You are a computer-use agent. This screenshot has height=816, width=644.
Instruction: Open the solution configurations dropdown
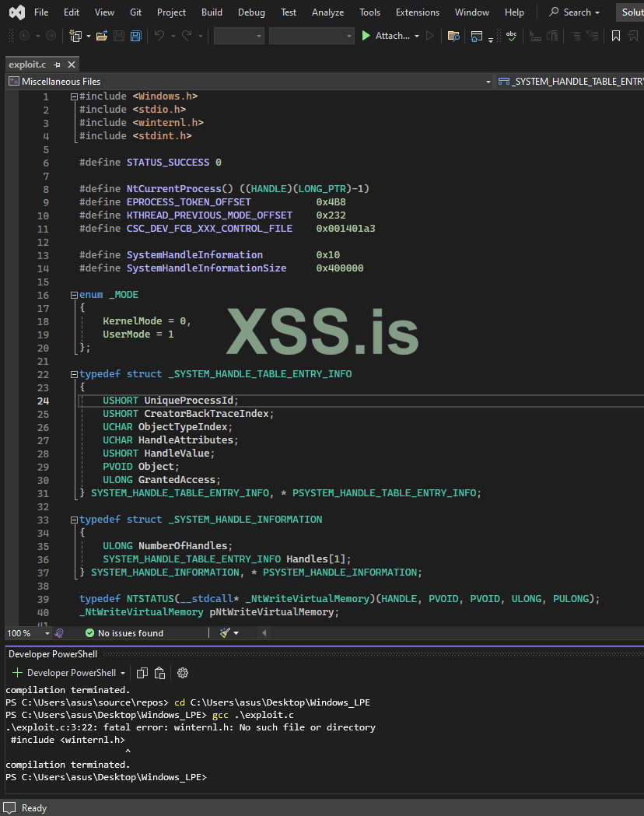pyautogui.click(x=239, y=36)
